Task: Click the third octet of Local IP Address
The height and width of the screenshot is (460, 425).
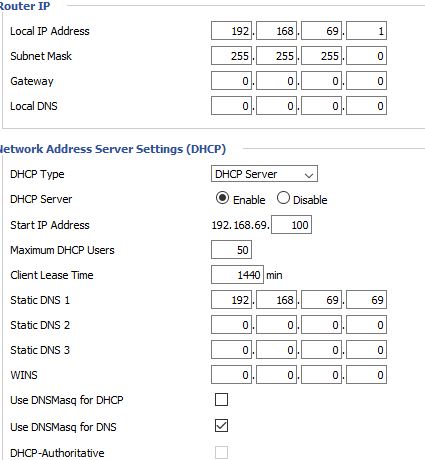Action: 321,31
